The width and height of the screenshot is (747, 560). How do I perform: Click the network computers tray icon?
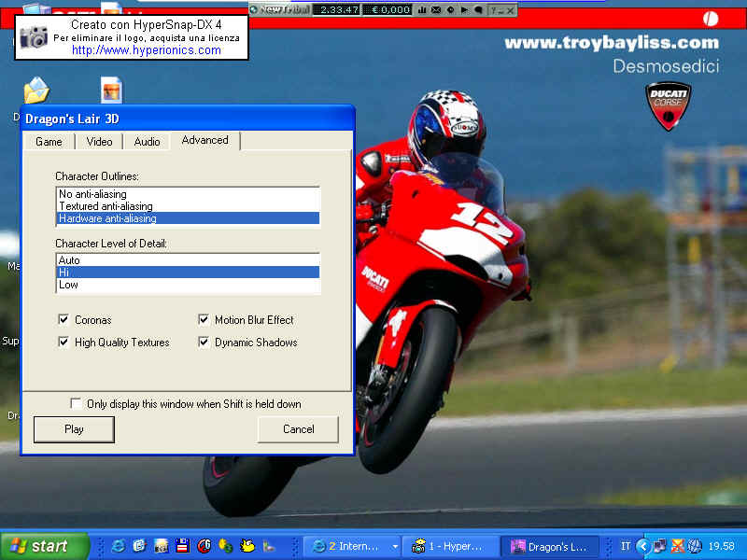(x=660, y=546)
